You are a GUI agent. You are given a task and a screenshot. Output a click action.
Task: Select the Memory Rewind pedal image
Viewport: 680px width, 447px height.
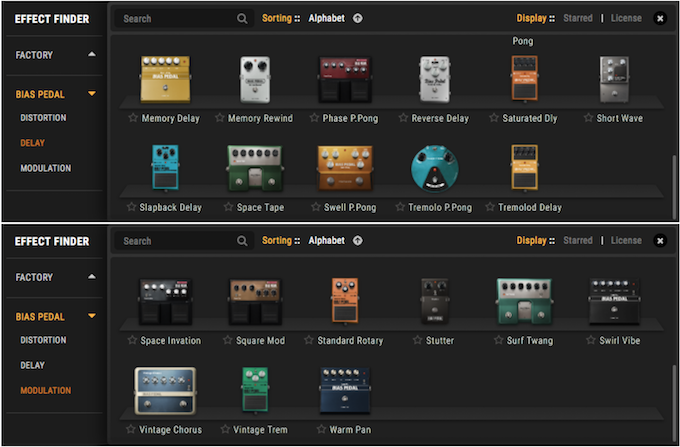(255, 80)
